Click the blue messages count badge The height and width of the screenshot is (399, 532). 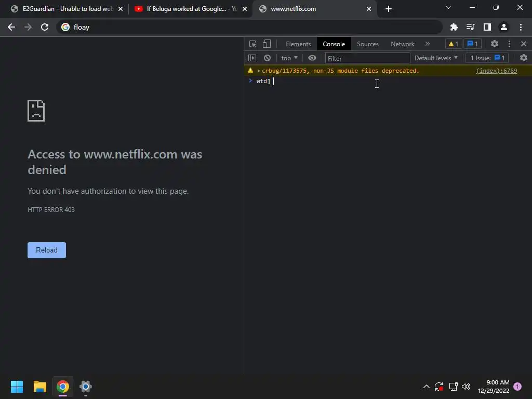[x=472, y=44]
